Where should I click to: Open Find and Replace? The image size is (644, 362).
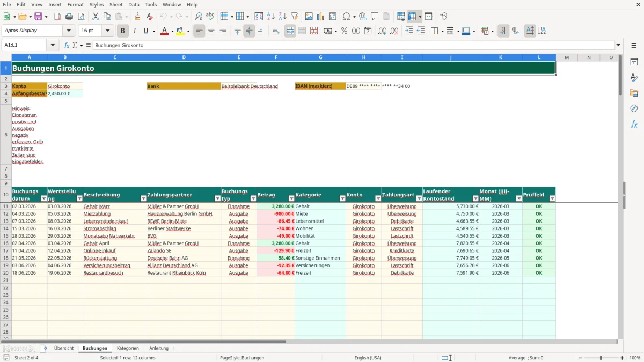[199, 17]
